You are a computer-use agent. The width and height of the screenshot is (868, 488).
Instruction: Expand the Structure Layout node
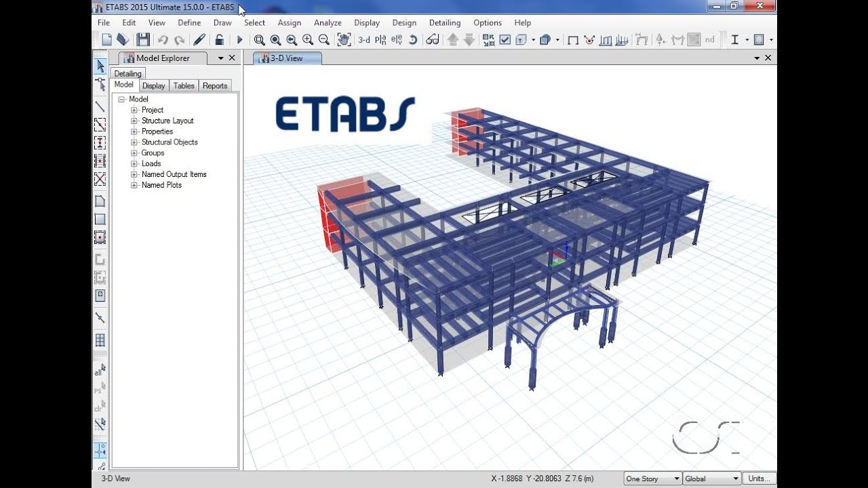[134, 121]
